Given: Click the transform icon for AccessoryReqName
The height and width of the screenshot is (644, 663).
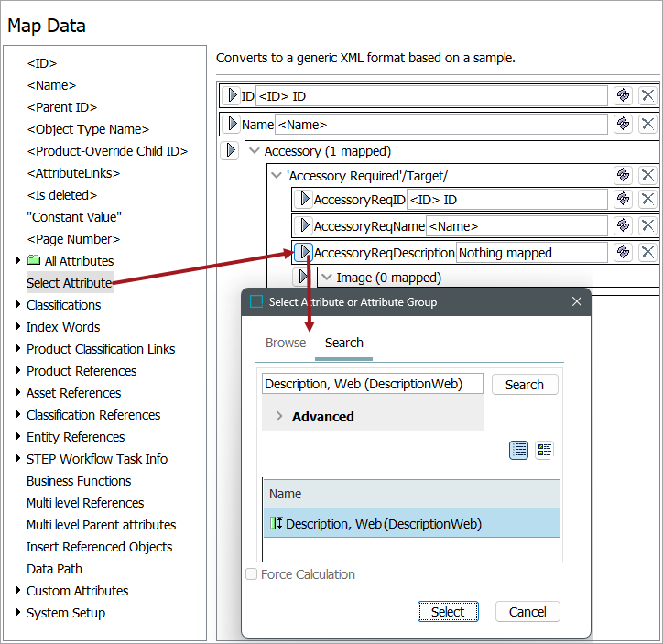Looking at the screenshot, I should coord(624,225).
